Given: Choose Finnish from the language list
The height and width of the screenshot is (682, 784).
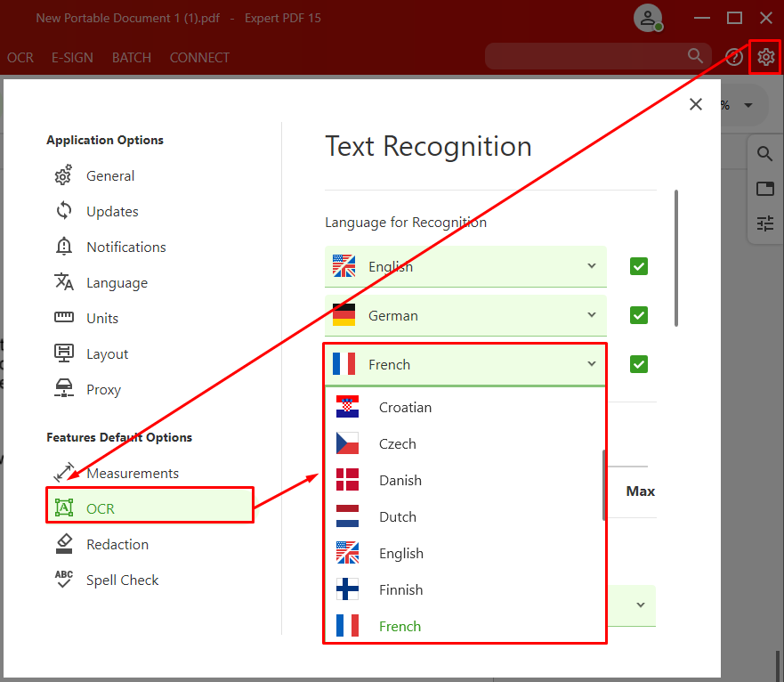Looking at the screenshot, I should click(x=465, y=590).
